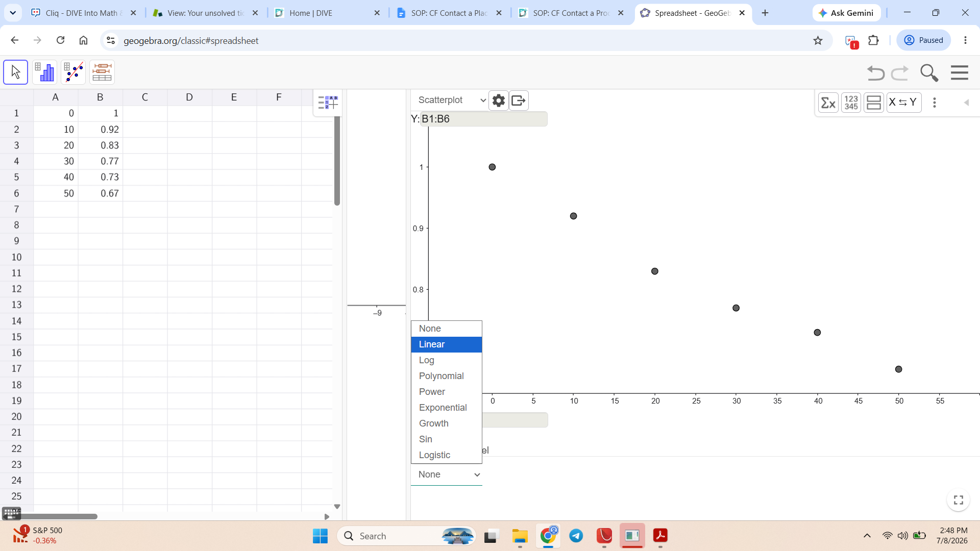Open Two Variable Regression Analysis tool
The height and width of the screenshot is (551, 980).
(x=73, y=72)
